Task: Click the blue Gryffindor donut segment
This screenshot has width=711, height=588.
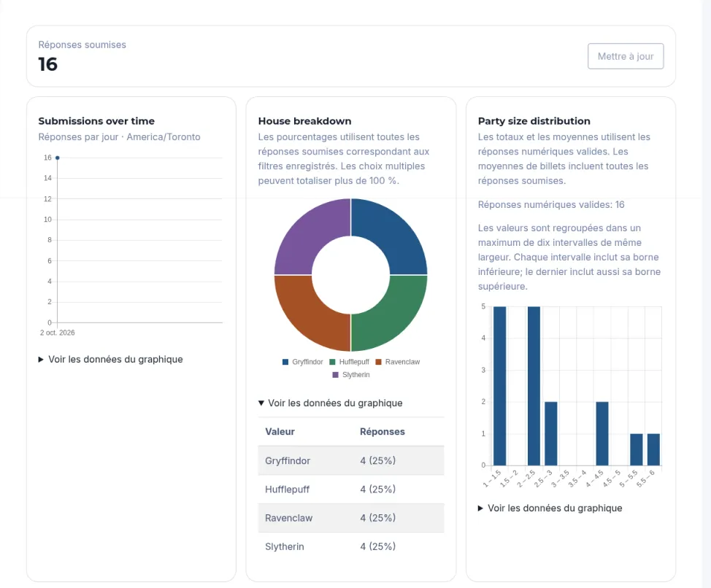Action: (x=390, y=236)
